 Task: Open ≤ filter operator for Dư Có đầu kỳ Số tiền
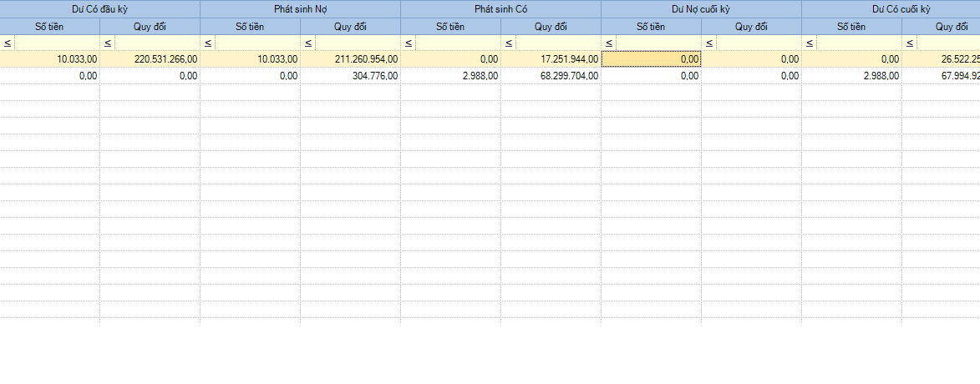click(8, 43)
